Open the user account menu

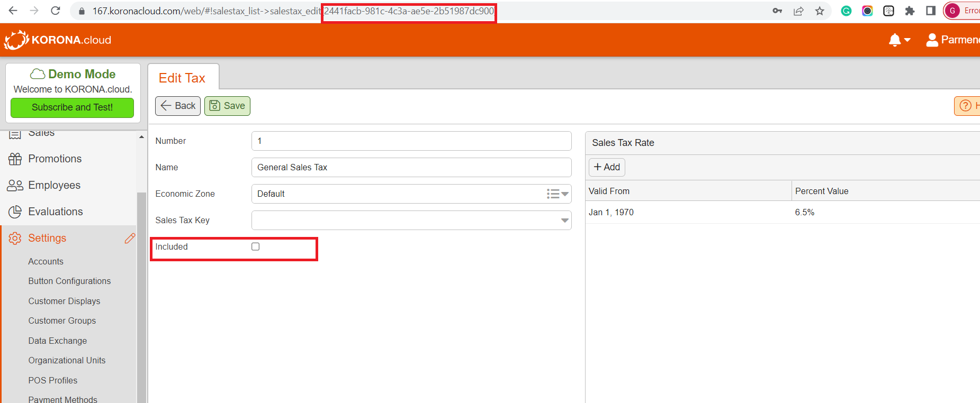click(x=952, y=40)
